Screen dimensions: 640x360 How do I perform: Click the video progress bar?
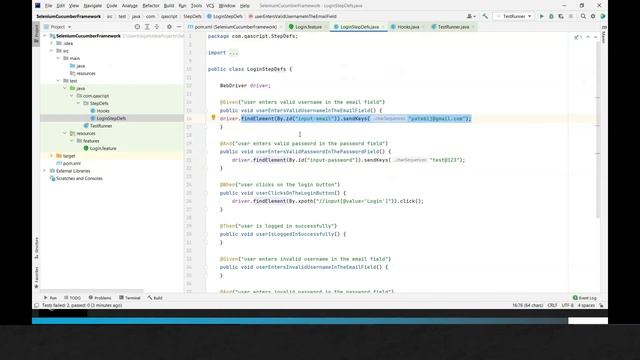coord(320,321)
